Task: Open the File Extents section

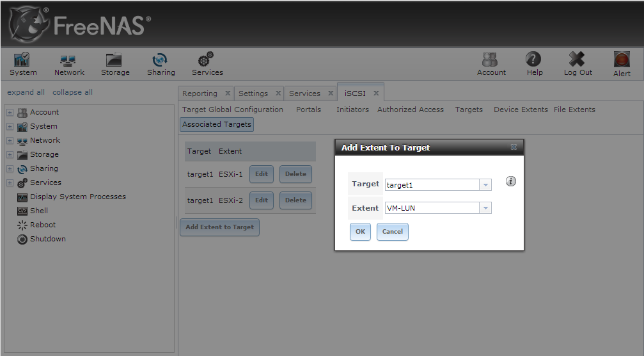Action: tap(574, 109)
